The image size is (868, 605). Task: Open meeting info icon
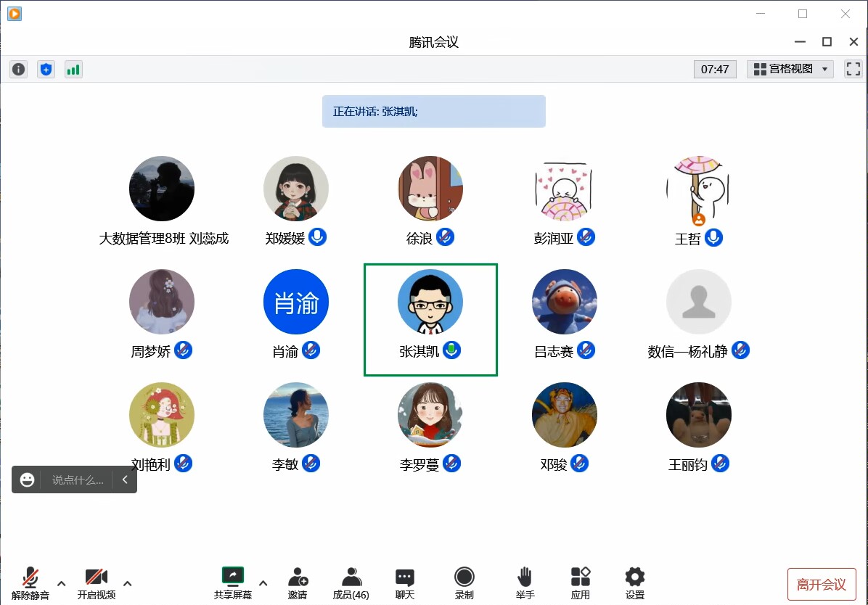pos(18,69)
